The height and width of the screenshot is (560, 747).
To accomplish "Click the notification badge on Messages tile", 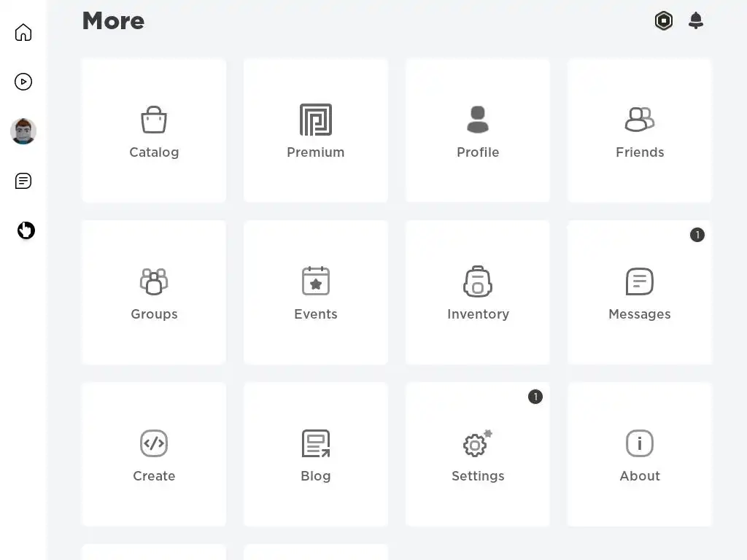I will 697,235.
